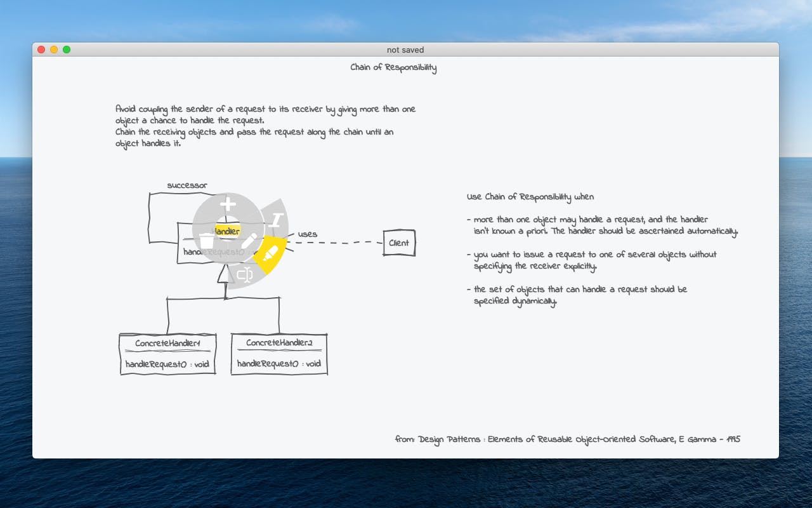Click the text-cursor box icon at the radial menu bottom
Image resolution: width=812 pixels, height=508 pixels.
point(245,274)
